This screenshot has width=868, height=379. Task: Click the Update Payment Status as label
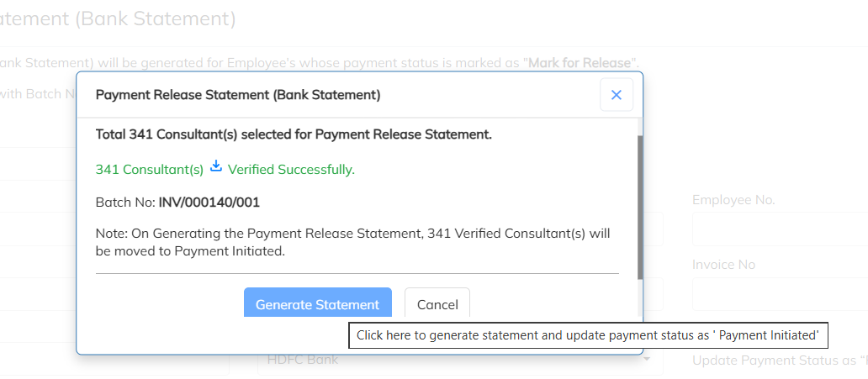pos(779,361)
